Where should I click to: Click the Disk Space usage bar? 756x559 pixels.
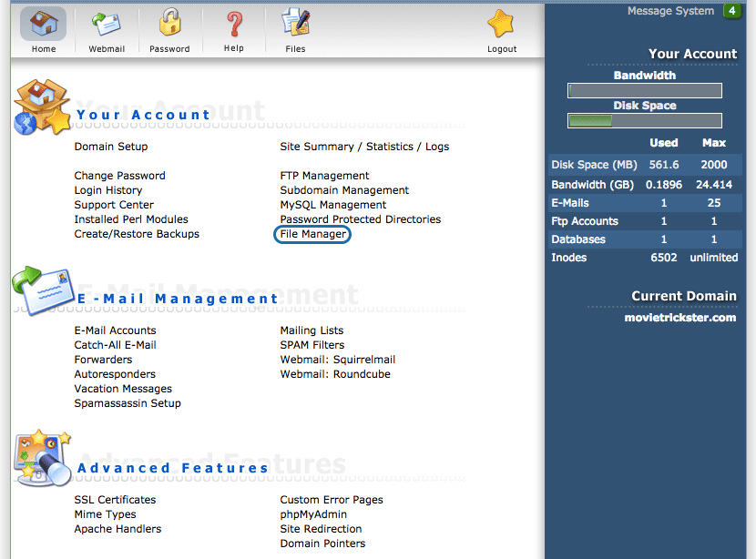(x=645, y=120)
